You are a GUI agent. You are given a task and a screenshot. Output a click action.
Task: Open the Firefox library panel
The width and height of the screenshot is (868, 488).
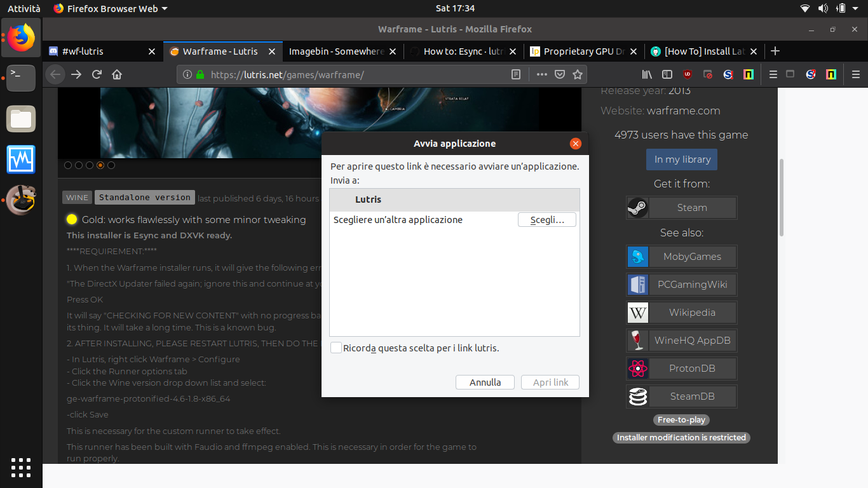[x=647, y=74]
